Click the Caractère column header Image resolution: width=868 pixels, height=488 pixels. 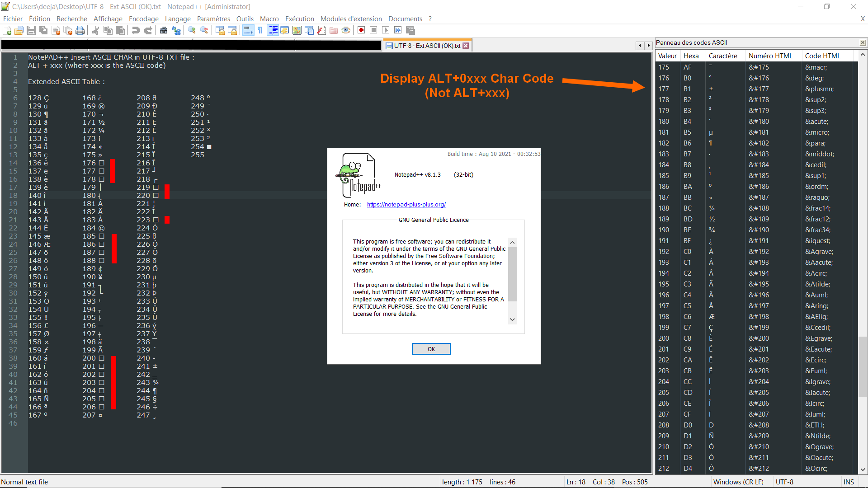726,56
